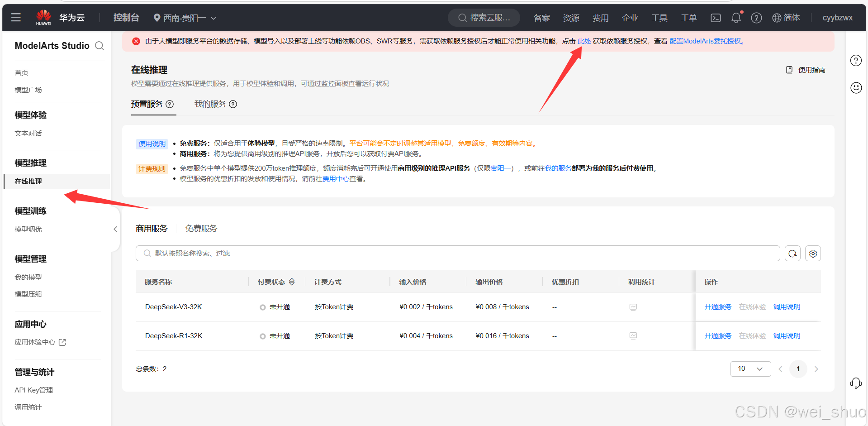Click the smiley feedback icon
The height and width of the screenshot is (426, 868).
[x=856, y=88]
